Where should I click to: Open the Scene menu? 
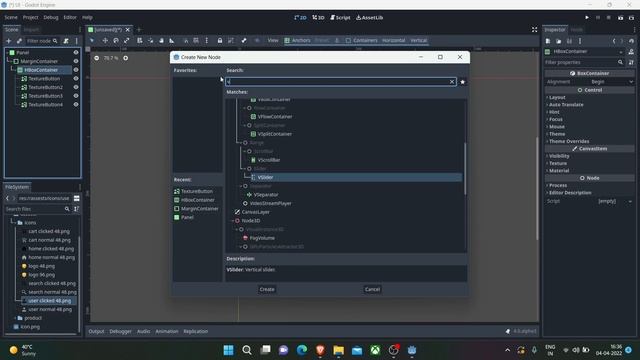click(x=11, y=18)
